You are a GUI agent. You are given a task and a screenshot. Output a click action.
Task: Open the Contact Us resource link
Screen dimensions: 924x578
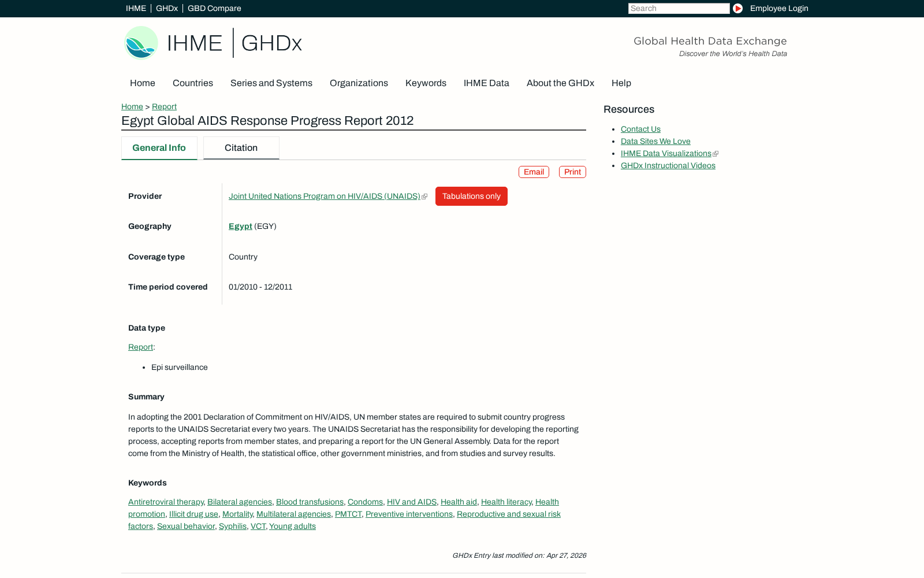coord(640,129)
